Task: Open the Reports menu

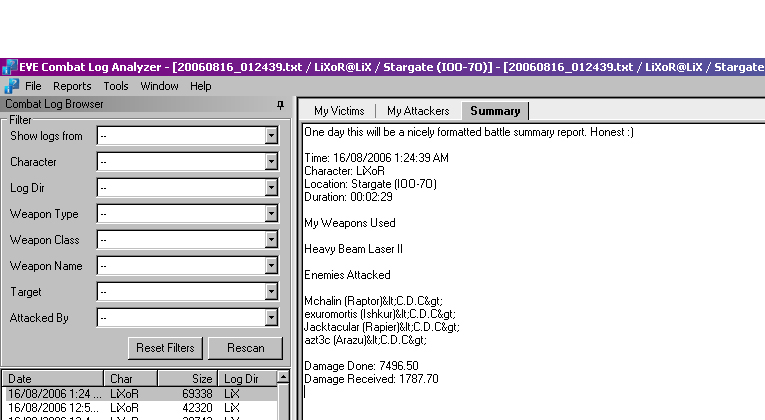Action: point(72,86)
